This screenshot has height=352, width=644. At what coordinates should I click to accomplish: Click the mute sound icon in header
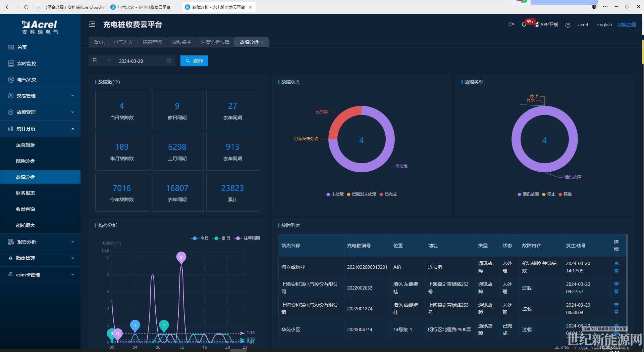click(x=511, y=25)
